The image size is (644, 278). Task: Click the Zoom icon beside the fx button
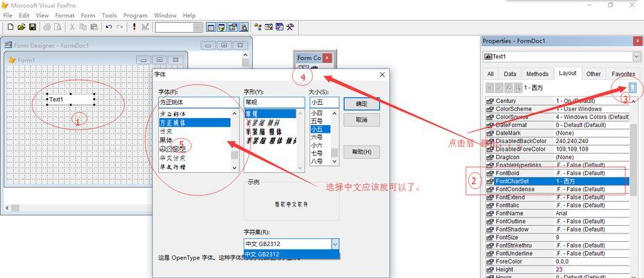518,88
